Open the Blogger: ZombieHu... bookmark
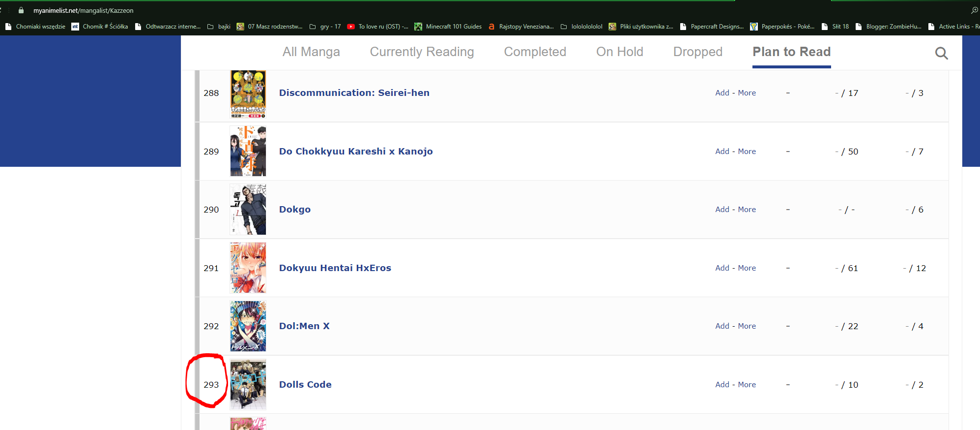The height and width of the screenshot is (430, 980). pyautogui.click(x=889, y=27)
